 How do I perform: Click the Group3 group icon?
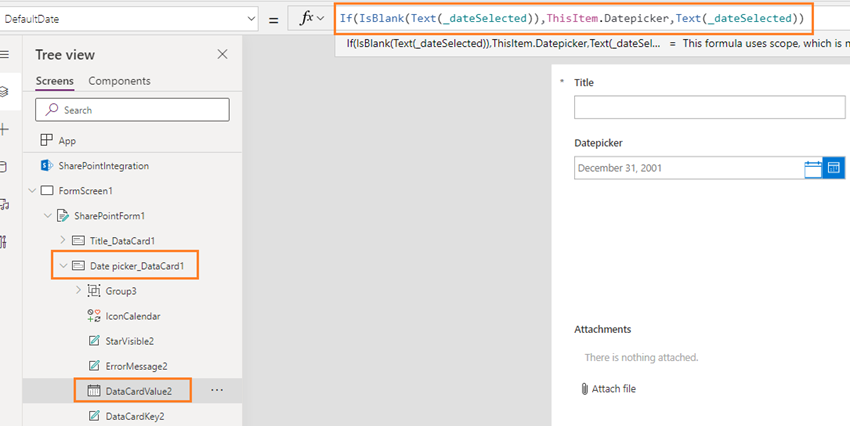(x=94, y=291)
